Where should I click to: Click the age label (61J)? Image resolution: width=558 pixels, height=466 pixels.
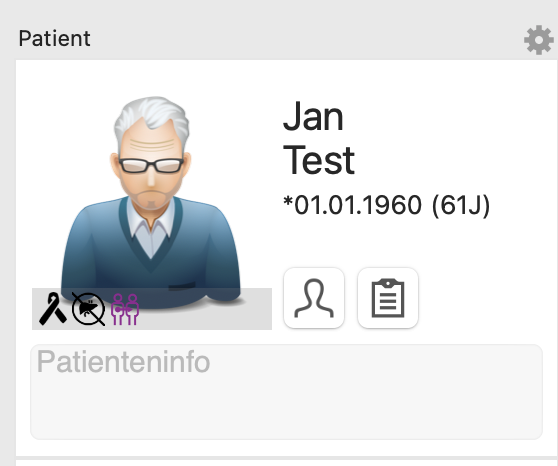click(461, 205)
